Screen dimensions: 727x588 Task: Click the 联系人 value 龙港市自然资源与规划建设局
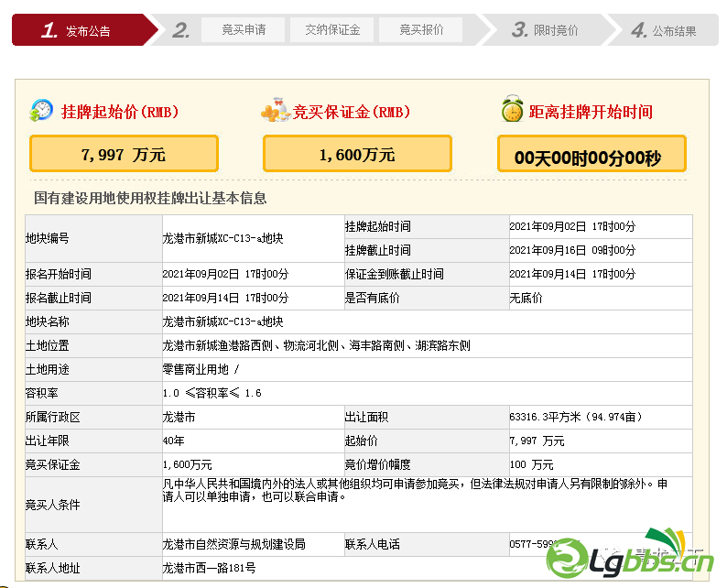(x=233, y=544)
